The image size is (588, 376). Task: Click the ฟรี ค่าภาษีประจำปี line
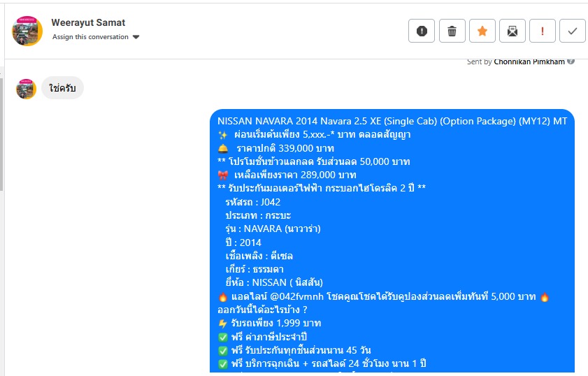coord(262,337)
